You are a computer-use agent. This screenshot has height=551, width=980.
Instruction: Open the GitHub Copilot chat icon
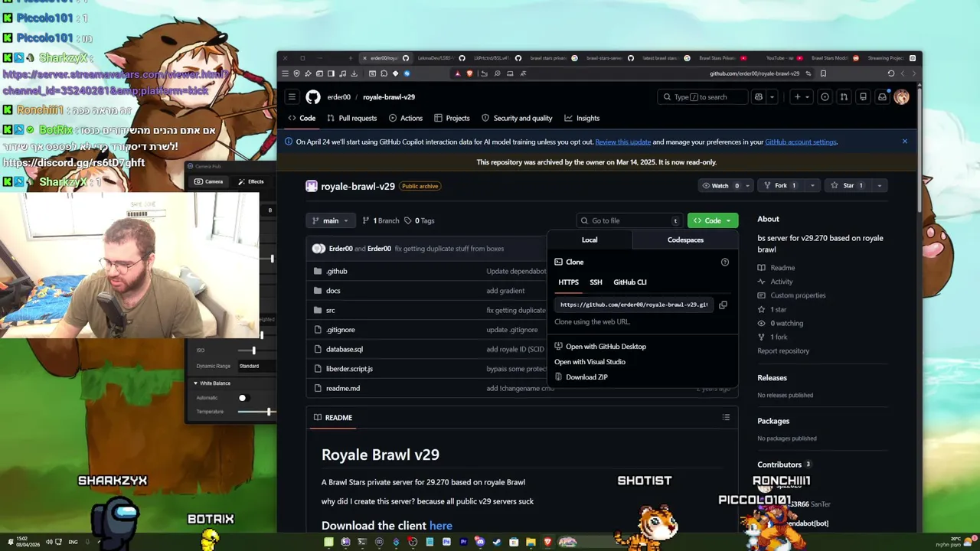tap(759, 97)
